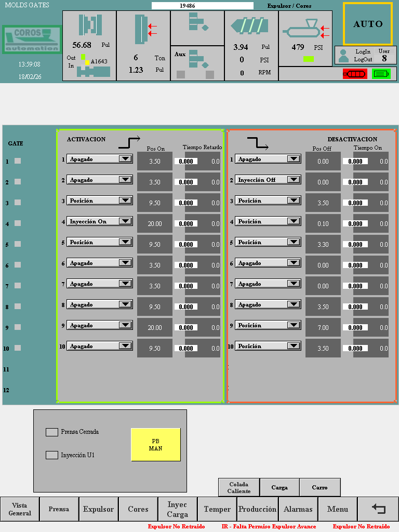
Task: Open activation row 3 Posición dropdown
Action: pyautogui.click(x=125, y=201)
